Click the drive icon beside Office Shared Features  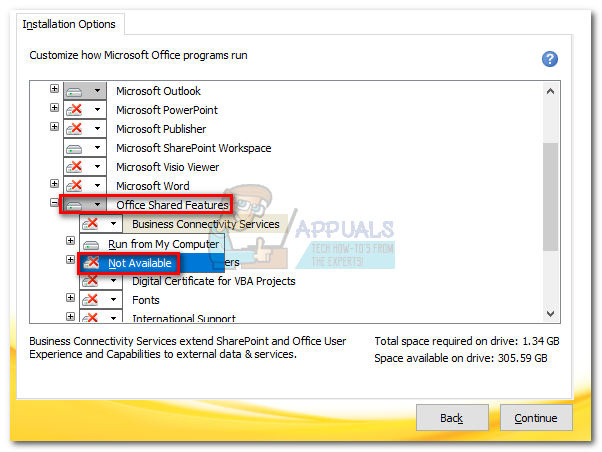(74, 206)
